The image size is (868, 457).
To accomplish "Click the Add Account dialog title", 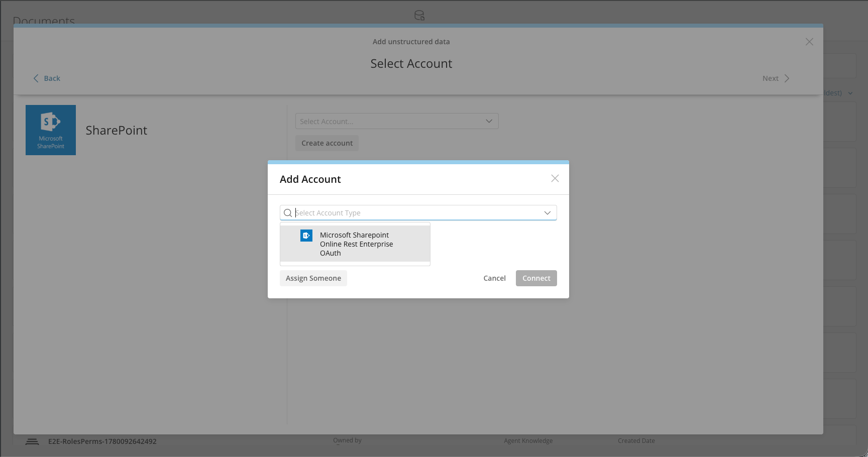I will click(310, 179).
